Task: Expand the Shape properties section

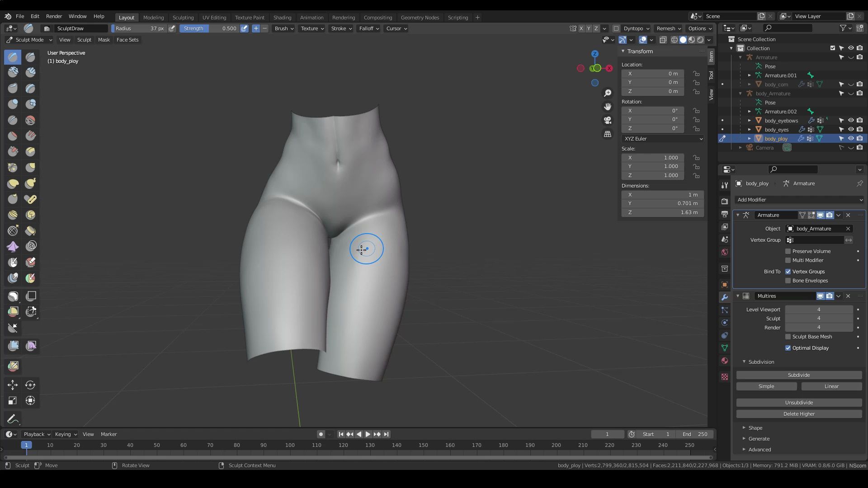Action: [x=744, y=428]
